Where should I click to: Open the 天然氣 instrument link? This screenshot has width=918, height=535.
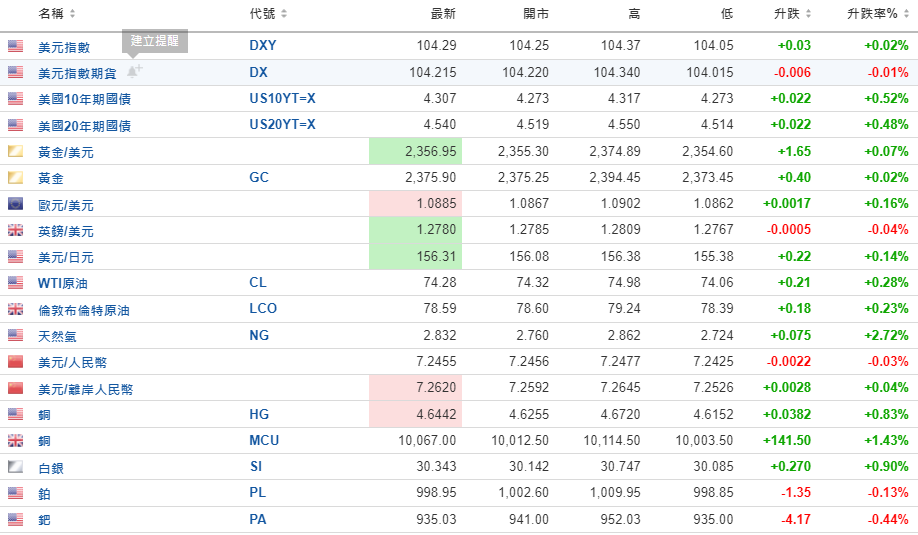click(57, 336)
